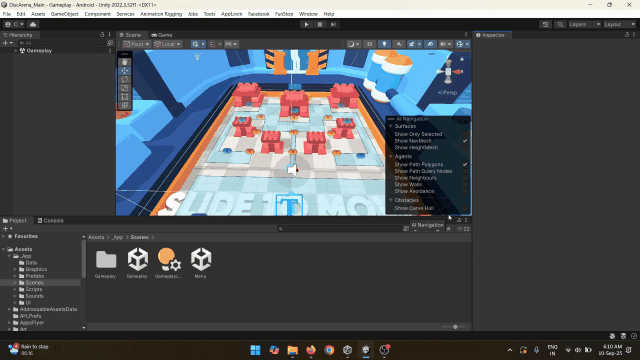The image size is (640, 360).
Task: Click the Play button
Action: click(x=307, y=24)
